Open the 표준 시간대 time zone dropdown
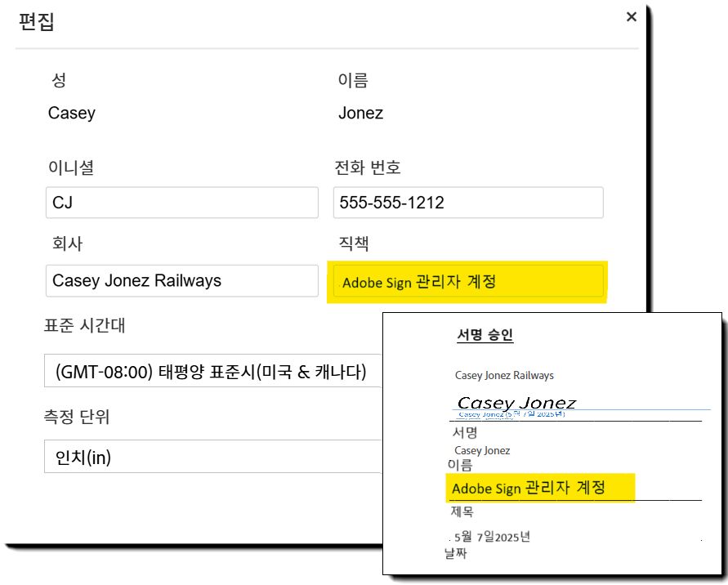 click(x=212, y=373)
